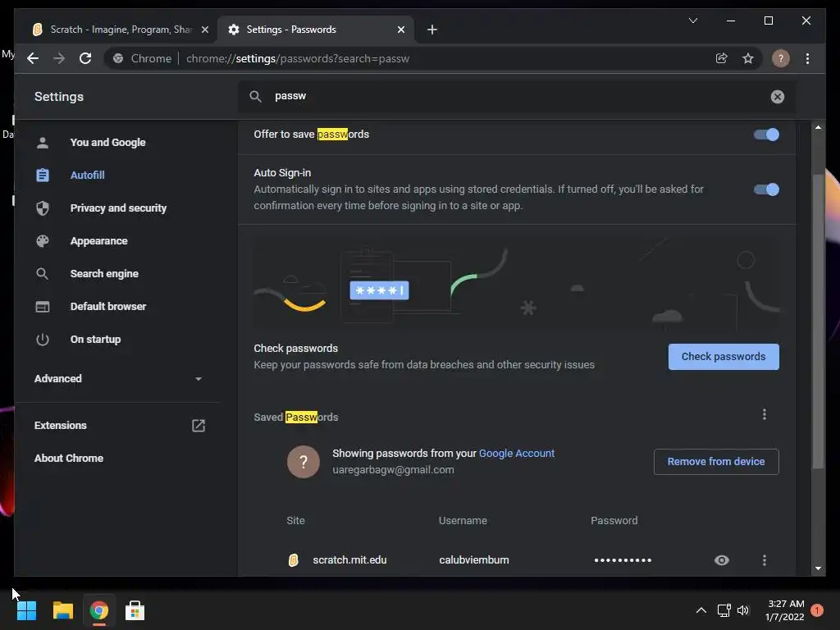840x630 pixels.
Task: Open On startup settings
Action: 95,340
